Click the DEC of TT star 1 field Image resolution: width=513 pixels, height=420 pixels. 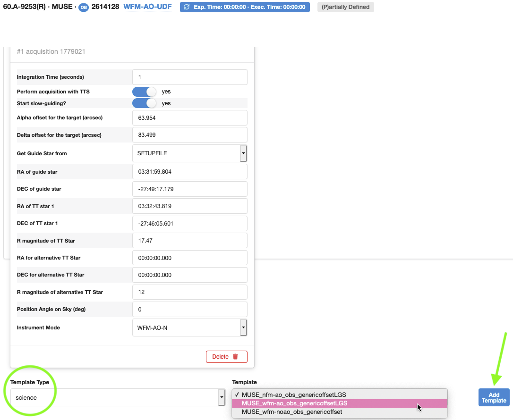pyautogui.click(x=190, y=224)
